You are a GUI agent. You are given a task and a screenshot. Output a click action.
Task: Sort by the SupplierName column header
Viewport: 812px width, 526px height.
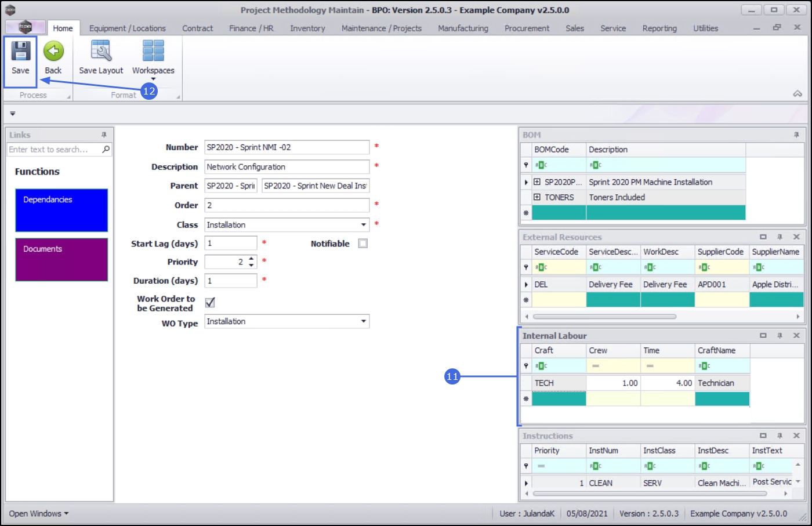(776, 252)
